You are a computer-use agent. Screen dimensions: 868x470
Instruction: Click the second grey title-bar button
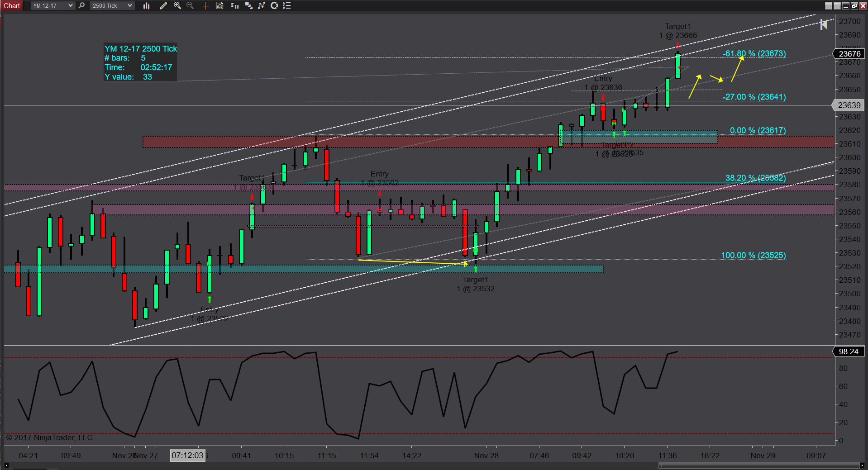(837, 5)
